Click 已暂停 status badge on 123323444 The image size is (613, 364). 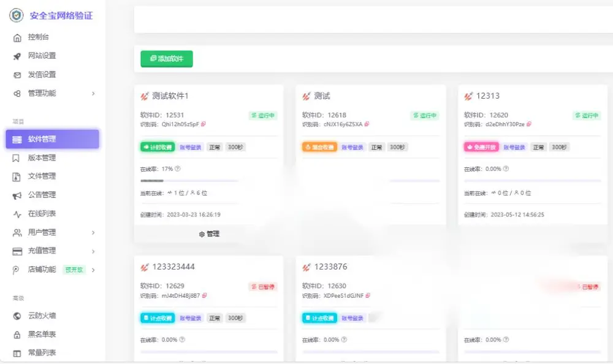click(x=263, y=287)
